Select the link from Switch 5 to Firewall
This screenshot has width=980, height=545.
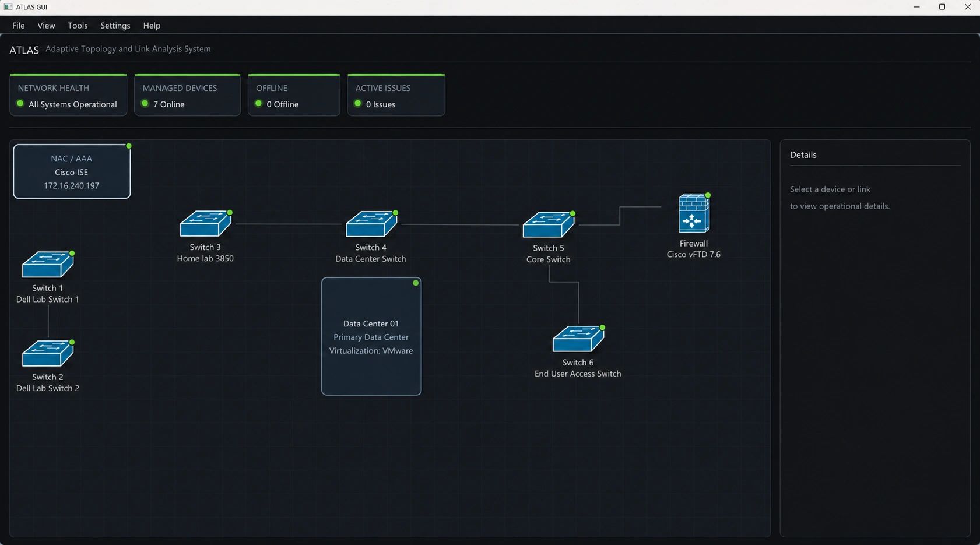(x=620, y=216)
